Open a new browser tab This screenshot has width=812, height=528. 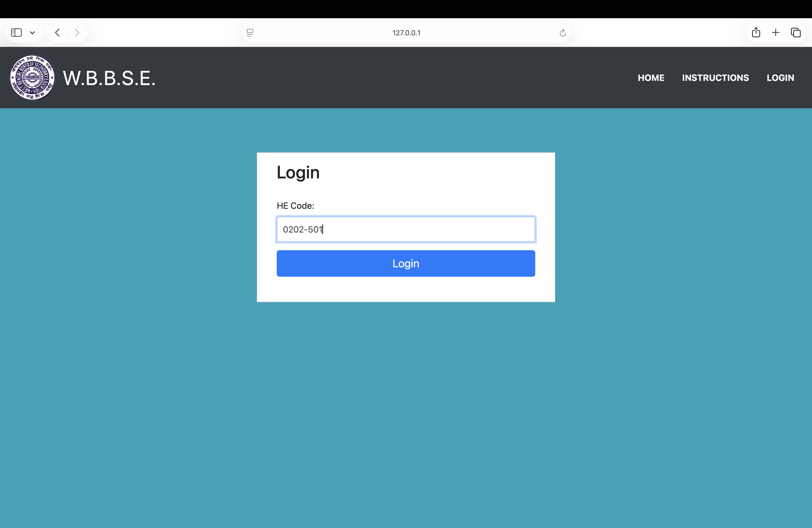776,32
